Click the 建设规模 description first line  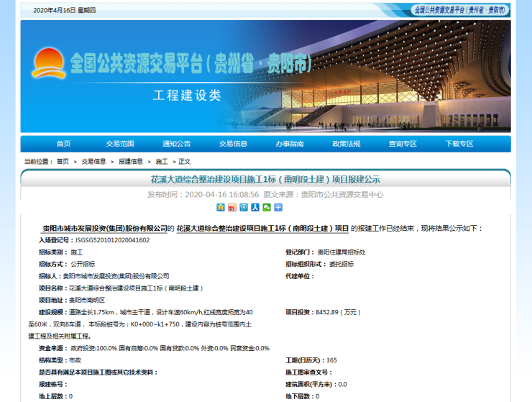click(146, 312)
